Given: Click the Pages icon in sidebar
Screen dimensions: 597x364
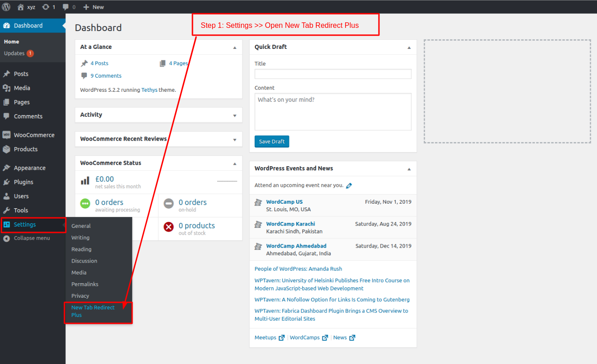Looking at the screenshot, I should [x=6, y=102].
